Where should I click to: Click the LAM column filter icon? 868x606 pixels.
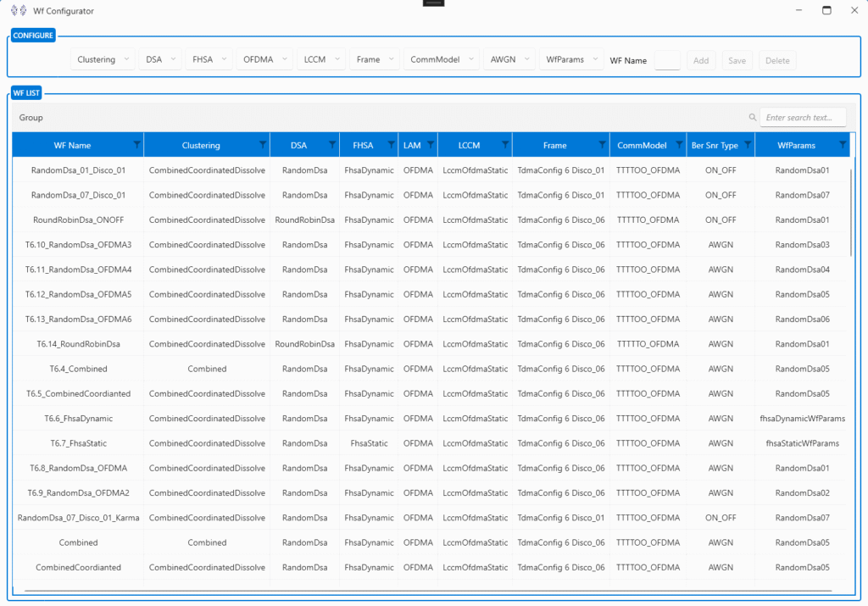(x=430, y=145)
